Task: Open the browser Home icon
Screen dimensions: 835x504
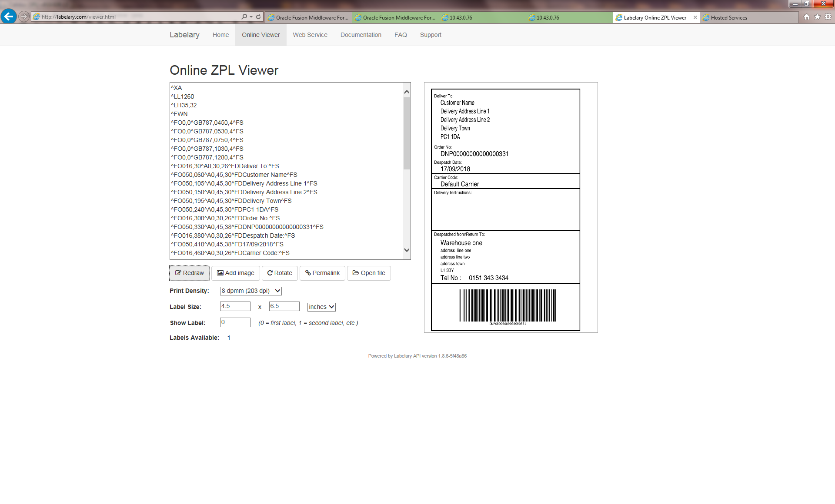Action: (x=807, y=17)
